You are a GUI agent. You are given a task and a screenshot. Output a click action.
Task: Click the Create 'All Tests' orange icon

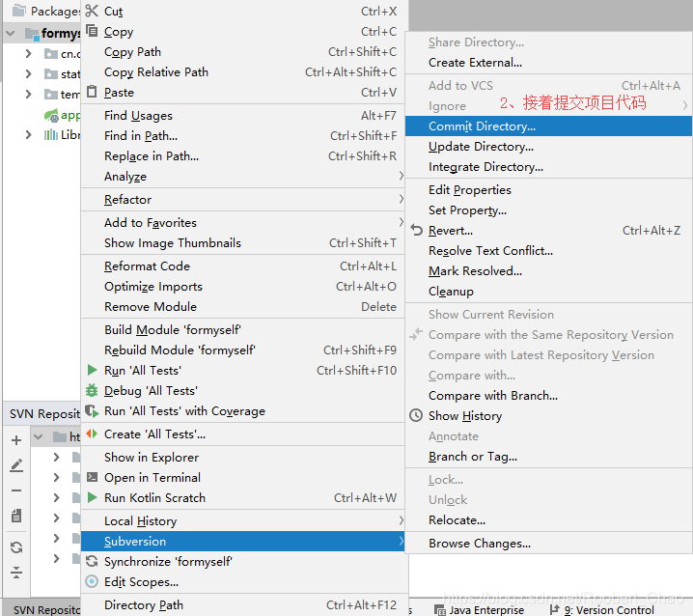92,434
